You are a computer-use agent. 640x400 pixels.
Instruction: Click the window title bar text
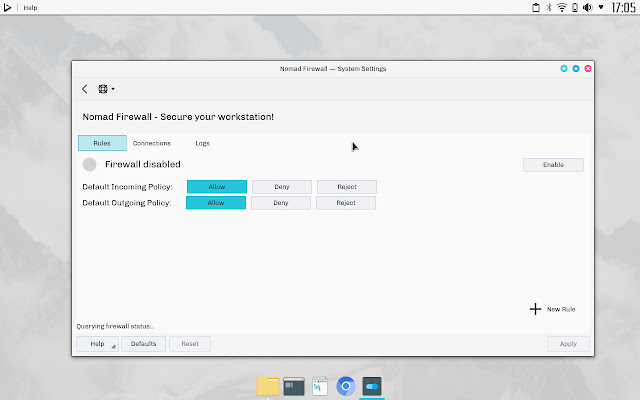coord(333,69)
